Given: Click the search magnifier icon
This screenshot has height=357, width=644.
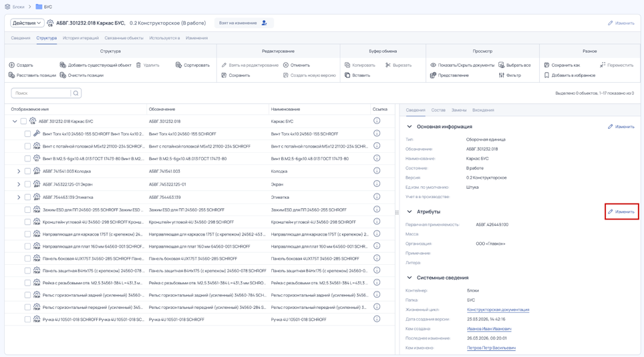Looking at the screenshot, I should pyautogui.click(x=76, y=93).
